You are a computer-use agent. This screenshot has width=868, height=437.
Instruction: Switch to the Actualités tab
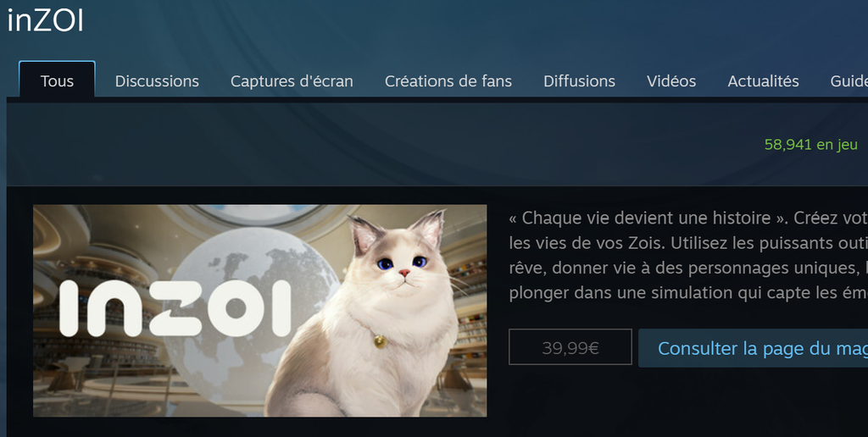763,80
